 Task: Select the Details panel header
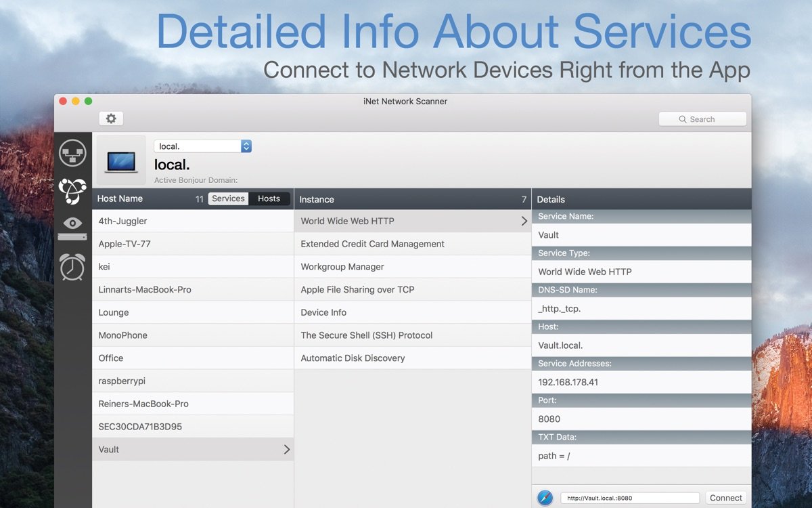point(550,198)
